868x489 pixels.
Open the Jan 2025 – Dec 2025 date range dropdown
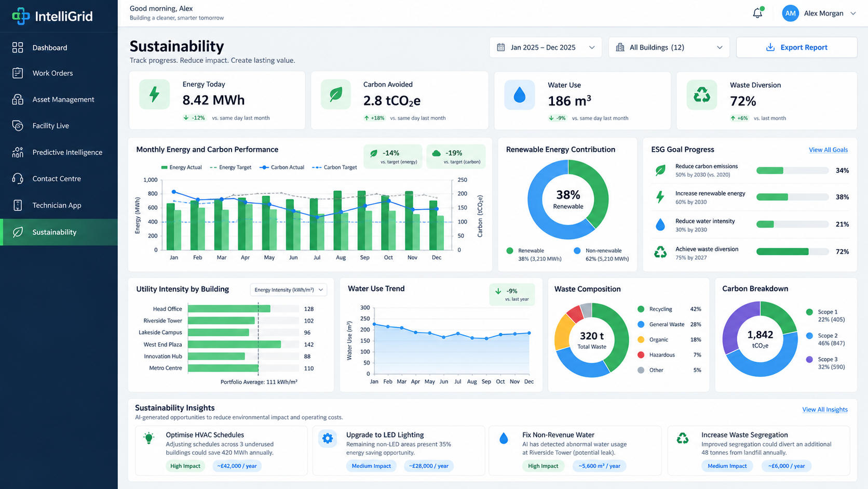coord(546,47)
